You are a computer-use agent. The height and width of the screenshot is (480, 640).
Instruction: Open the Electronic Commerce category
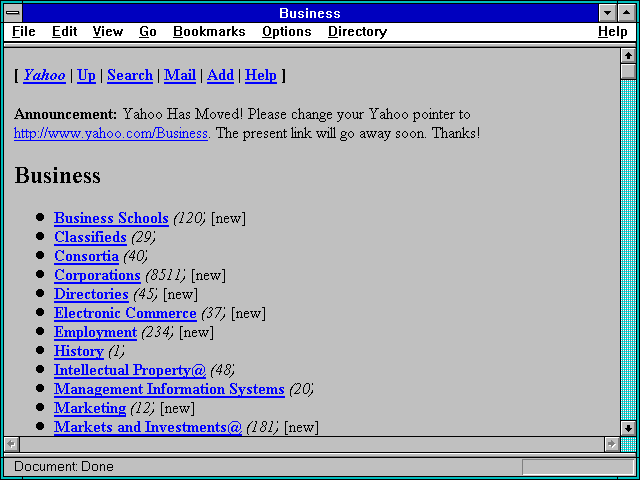pos(125,313)
